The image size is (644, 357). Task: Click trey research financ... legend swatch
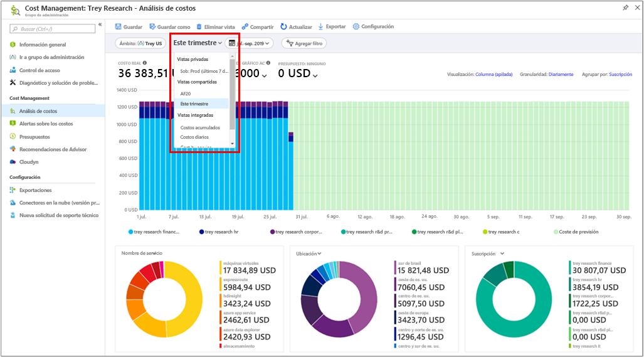tap(130, 232)
